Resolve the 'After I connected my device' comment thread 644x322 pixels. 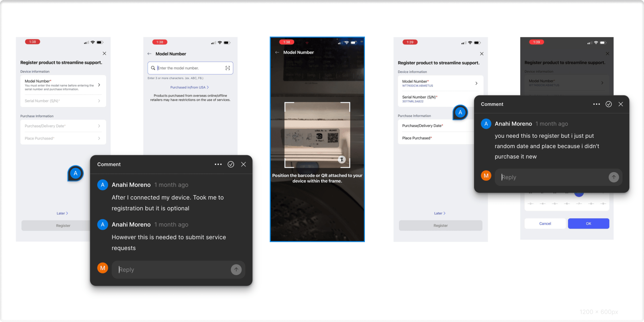click(231, 165)
